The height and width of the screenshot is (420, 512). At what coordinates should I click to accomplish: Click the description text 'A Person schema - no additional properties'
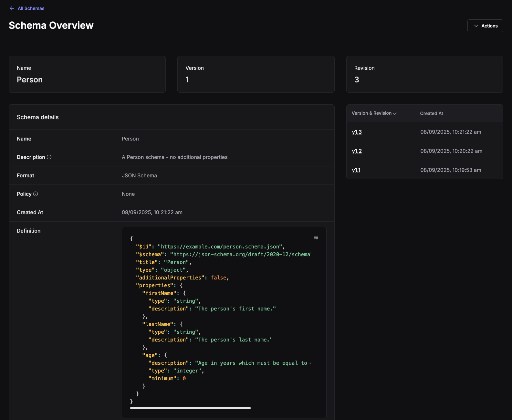[174, 157]
